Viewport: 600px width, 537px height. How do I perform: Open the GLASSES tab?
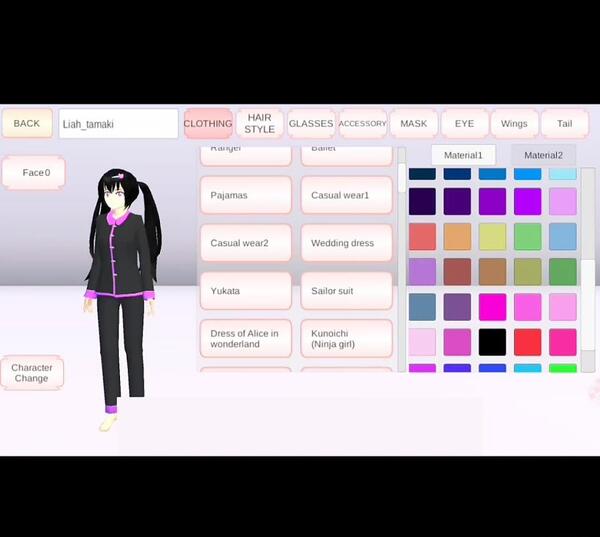[311, 123]
